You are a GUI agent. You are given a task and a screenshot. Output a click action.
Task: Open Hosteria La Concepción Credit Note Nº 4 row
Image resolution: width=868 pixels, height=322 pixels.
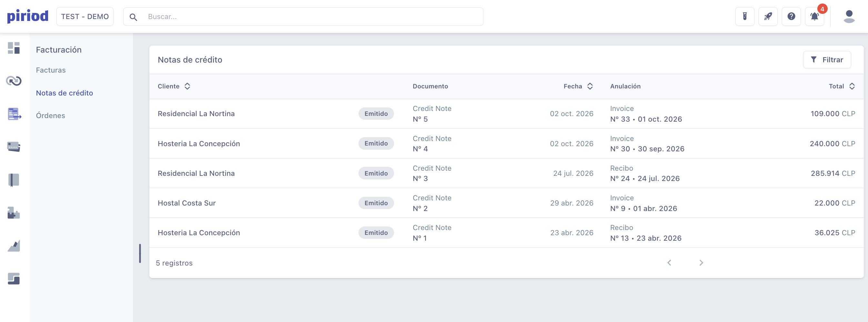pos(507,144)
